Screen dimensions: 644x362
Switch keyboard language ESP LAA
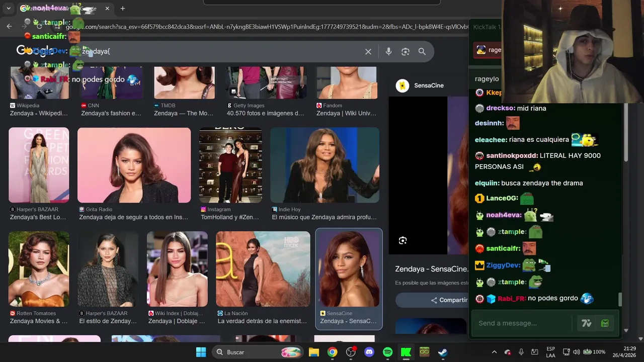pyautogui.click(x=550, y=352)
